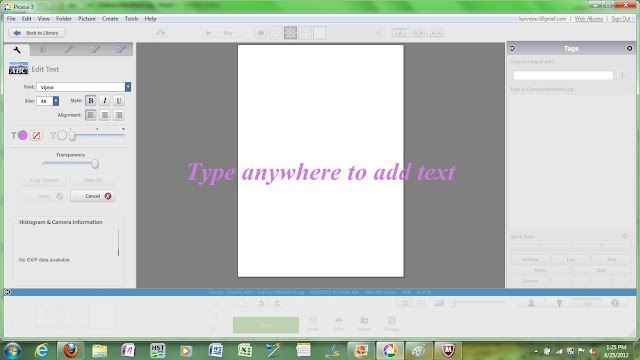This screenshot has height=360, width=640.
Task: Open the basic fixes wrench tab
Action: pos(17,50)
